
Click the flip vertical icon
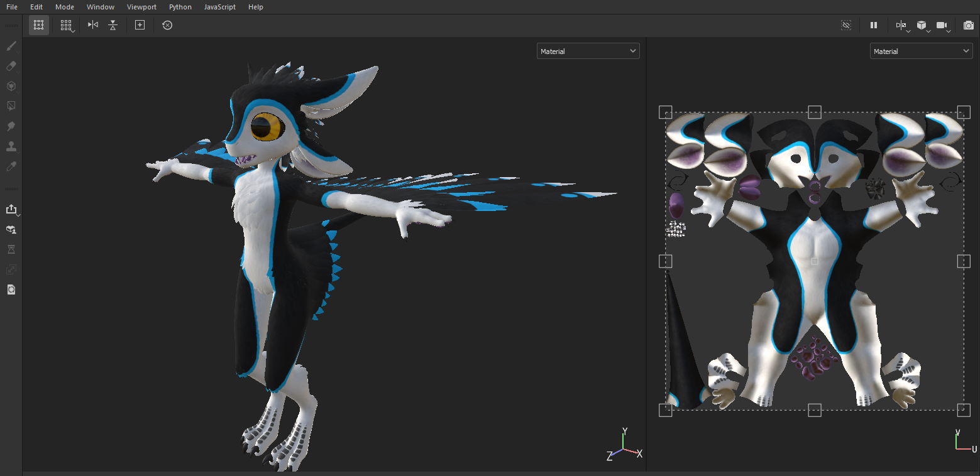click(x=113, y=25)
